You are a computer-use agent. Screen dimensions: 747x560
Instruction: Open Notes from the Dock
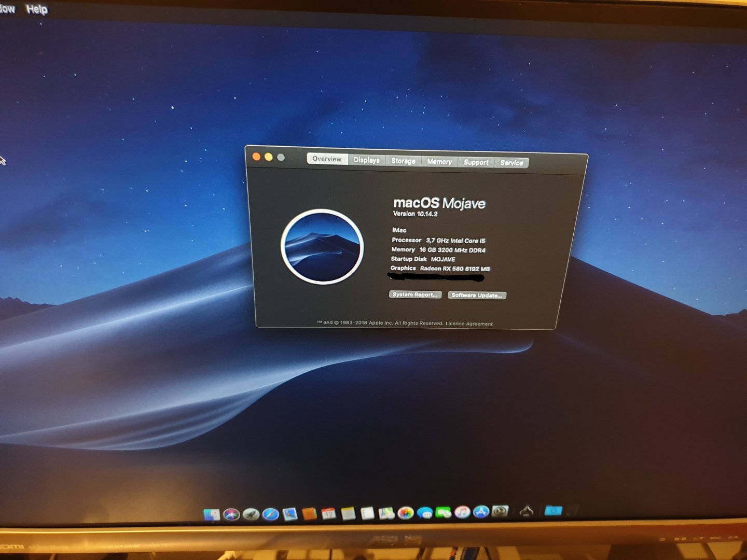(348, 513)
